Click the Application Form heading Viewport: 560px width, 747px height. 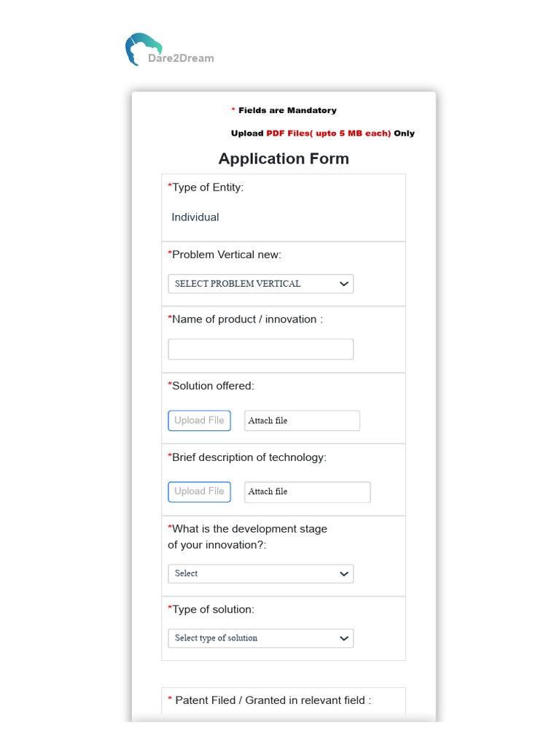(x=284, y=159)
